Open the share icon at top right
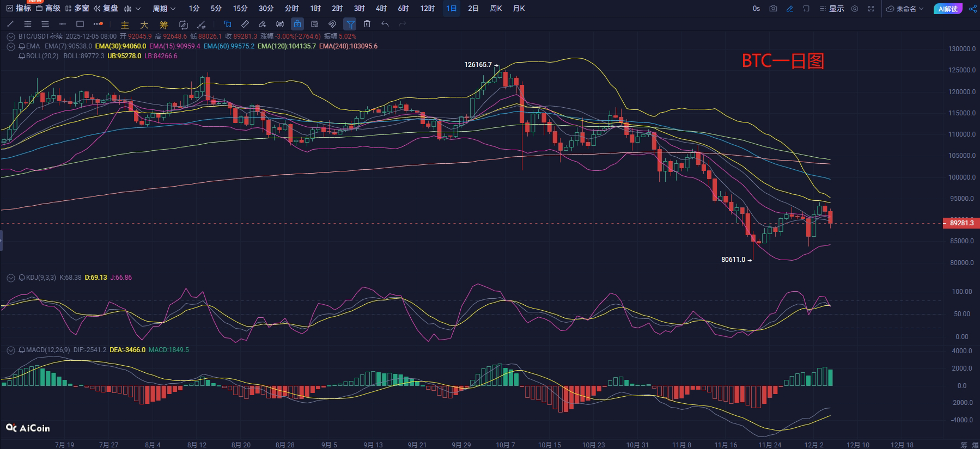This screenshot has width=980, height=449. pos(972,9)
